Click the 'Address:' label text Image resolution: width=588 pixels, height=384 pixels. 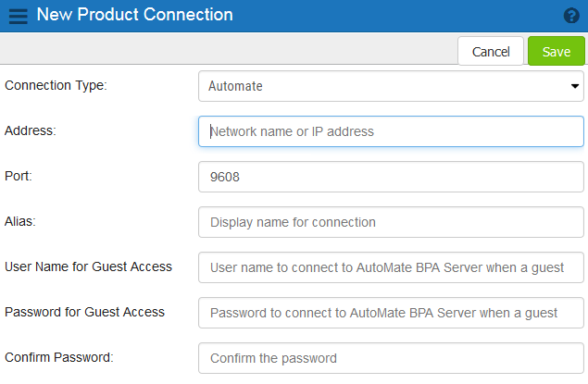pos(31,130)
